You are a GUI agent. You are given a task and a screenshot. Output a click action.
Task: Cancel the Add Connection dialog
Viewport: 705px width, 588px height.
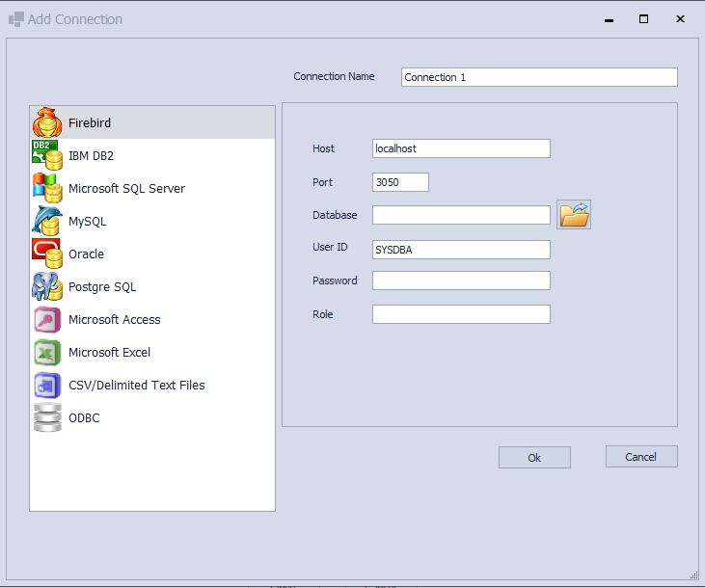[x=641, y=457]
